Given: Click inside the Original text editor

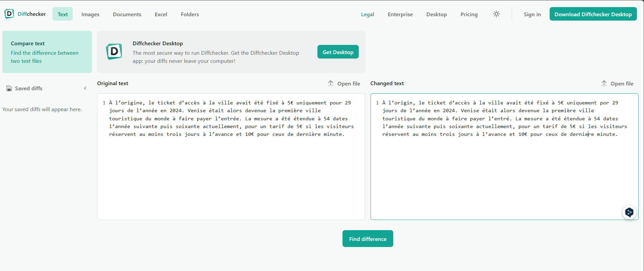Looking at the screenshot, I should [x=231, y=156].
